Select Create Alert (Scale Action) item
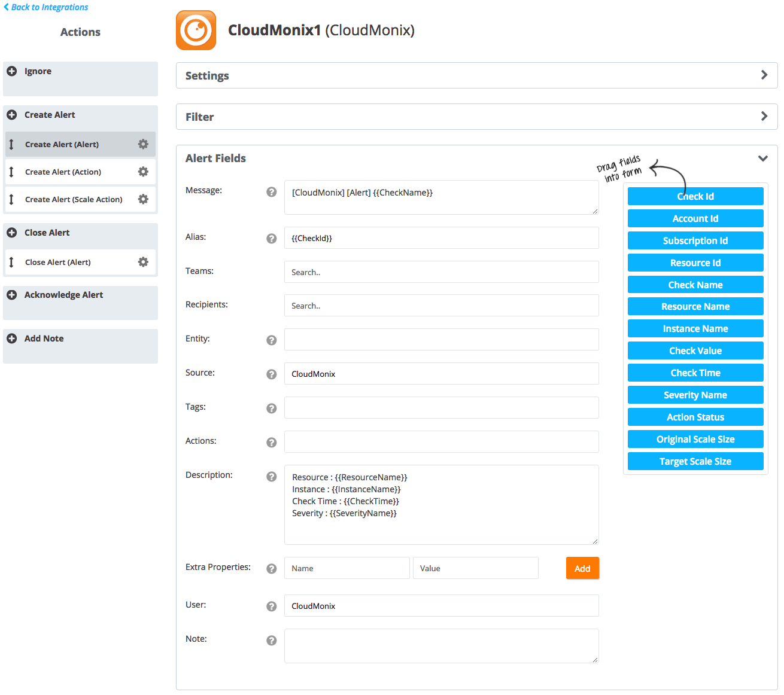The width and height of the screenshot is (784, 695). tap(80, 199)
